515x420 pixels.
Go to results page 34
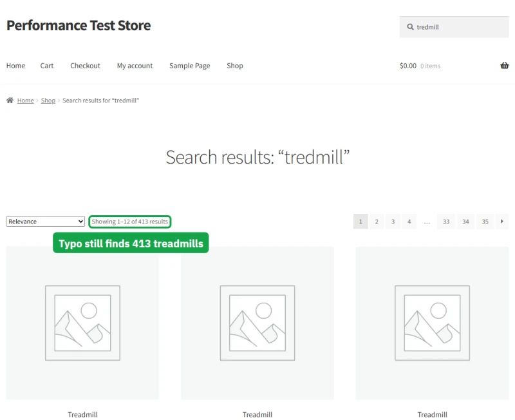point(465,222)
